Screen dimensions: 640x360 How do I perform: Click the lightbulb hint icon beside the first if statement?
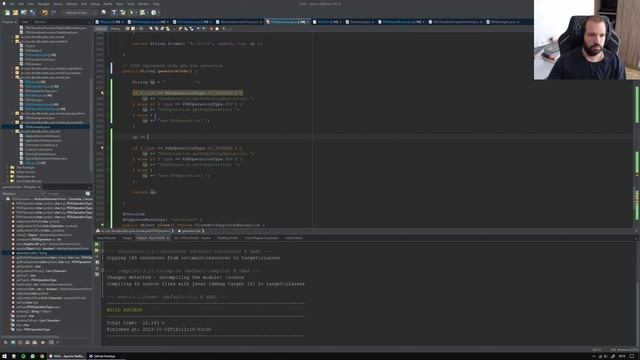pos(102,93)
